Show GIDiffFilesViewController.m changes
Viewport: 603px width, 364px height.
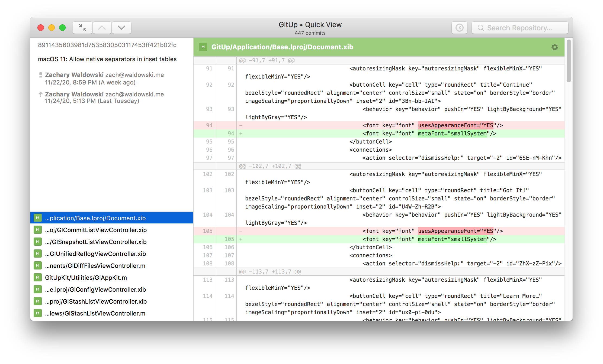95,266
